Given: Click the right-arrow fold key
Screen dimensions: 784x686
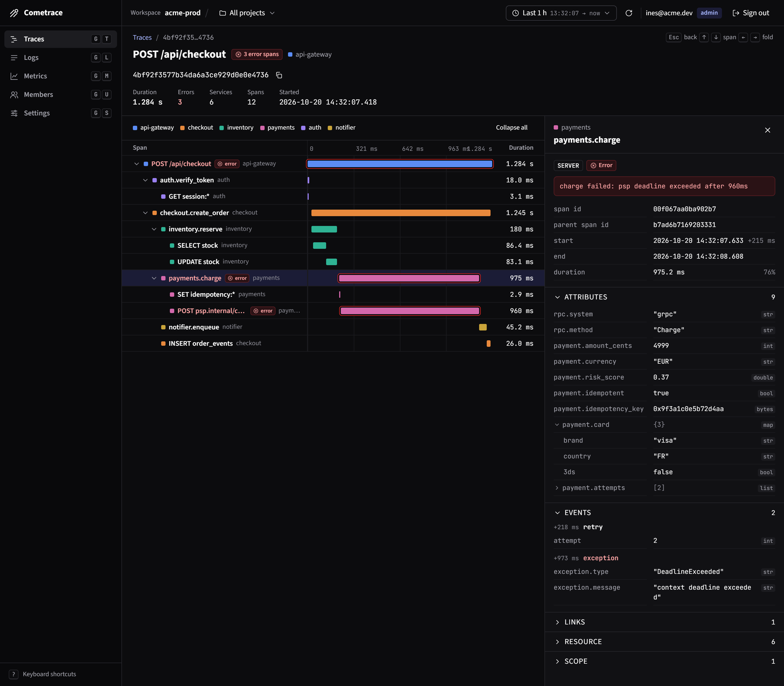Looking at the screenshot, I should tap(755, 37).
